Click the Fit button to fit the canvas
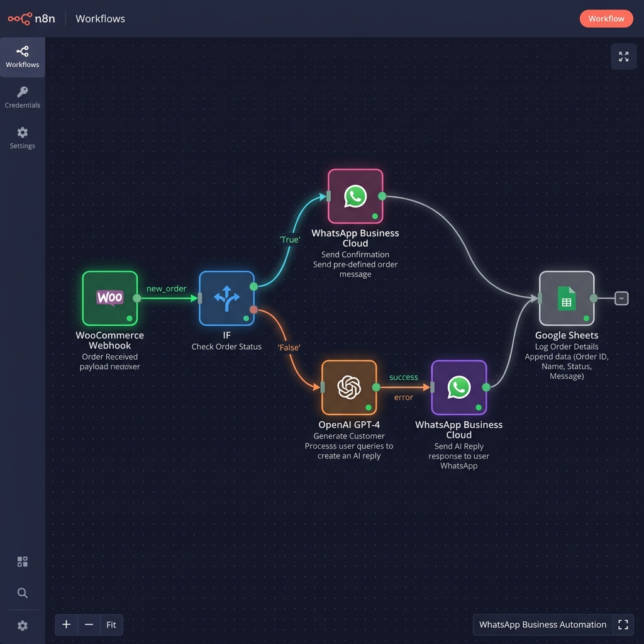Screen dimensions: 644x644 tap(111, 625)
